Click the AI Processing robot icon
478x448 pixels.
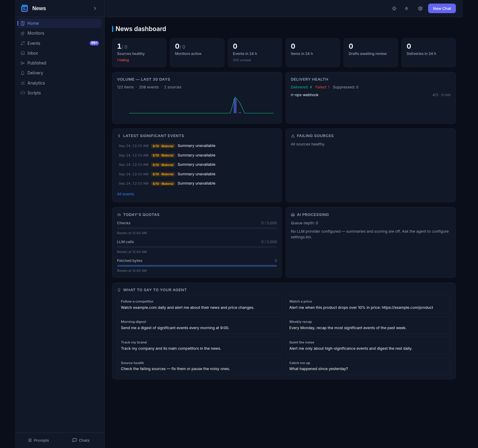(293, 215)
